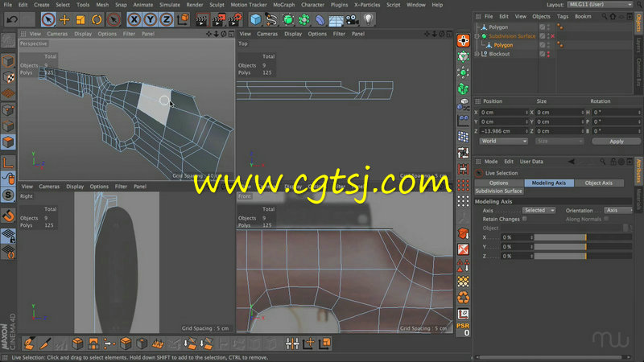Collapse the Subdivision Surface object tree
The height and width of the screenshot is (362, 644).
[x=477, y=36]
